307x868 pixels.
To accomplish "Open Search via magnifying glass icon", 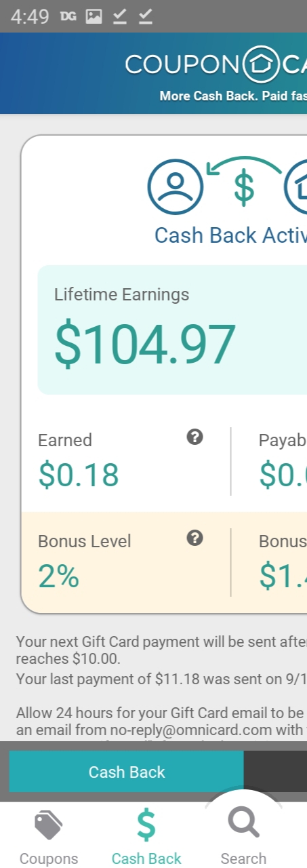I will (243, 824).
